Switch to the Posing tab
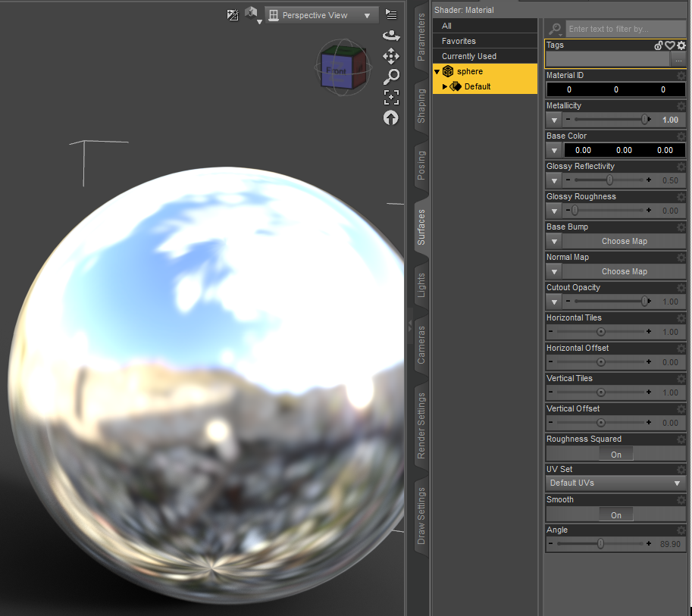692x616 pixels. coord(421,166)
